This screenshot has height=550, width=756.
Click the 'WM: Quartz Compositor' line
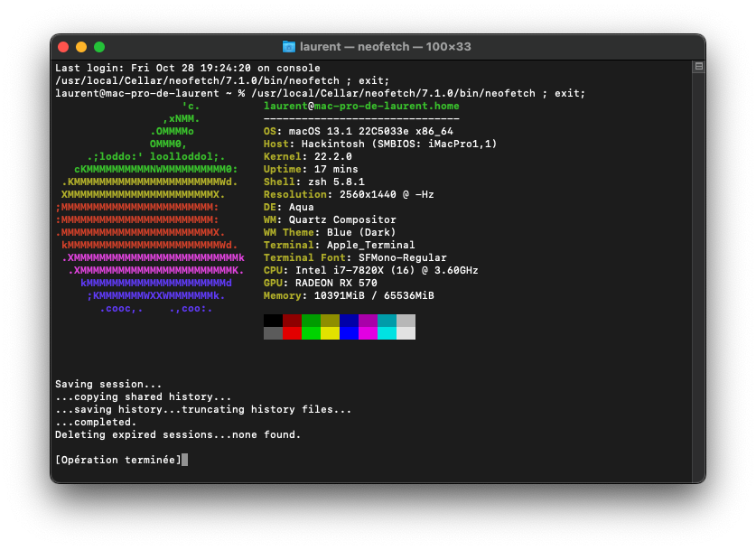pos(330,219)
